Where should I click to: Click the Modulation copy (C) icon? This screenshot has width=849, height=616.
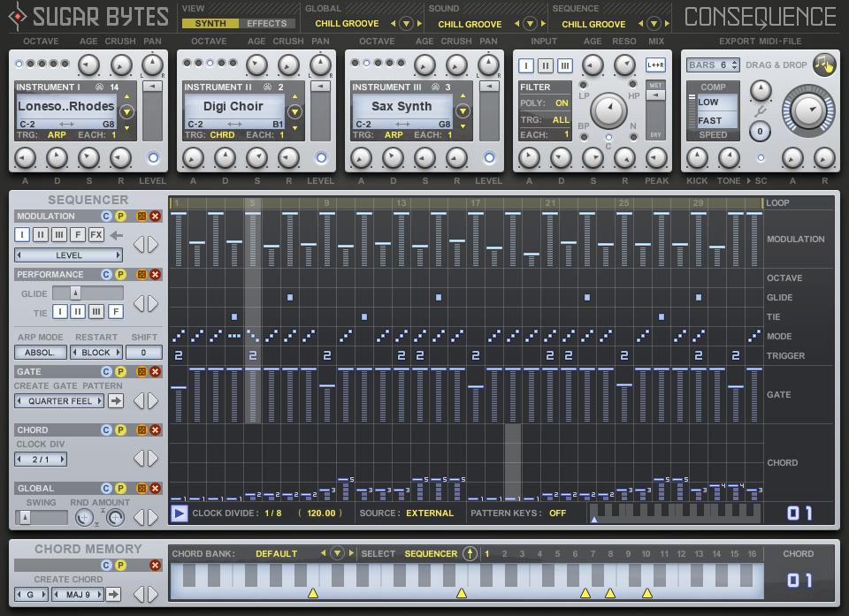[x=106, y=217]
